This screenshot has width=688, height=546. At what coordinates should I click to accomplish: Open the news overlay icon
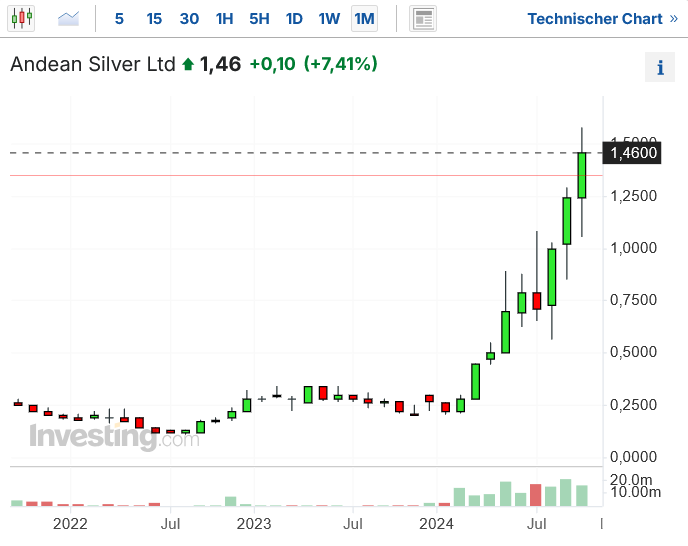(x=423, y=18)
